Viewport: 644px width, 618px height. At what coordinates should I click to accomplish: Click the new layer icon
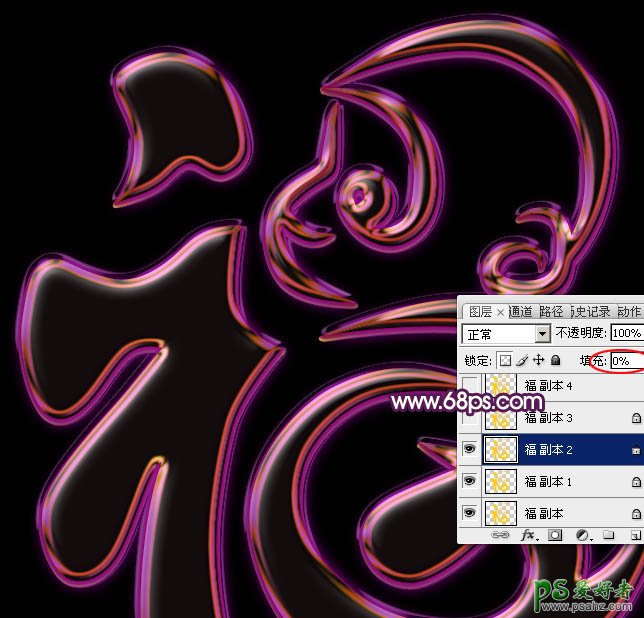(635, 535)
